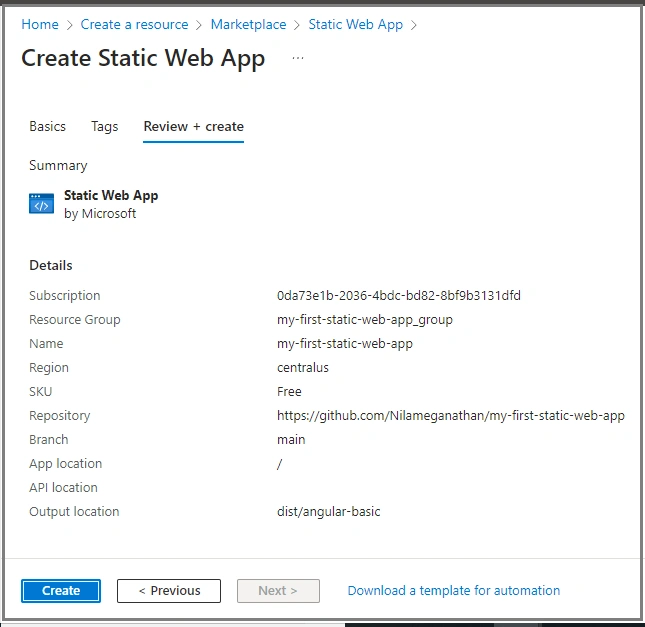645x627 pixels.
Task: Go back with the Previous button
Action: coord(169,591)
